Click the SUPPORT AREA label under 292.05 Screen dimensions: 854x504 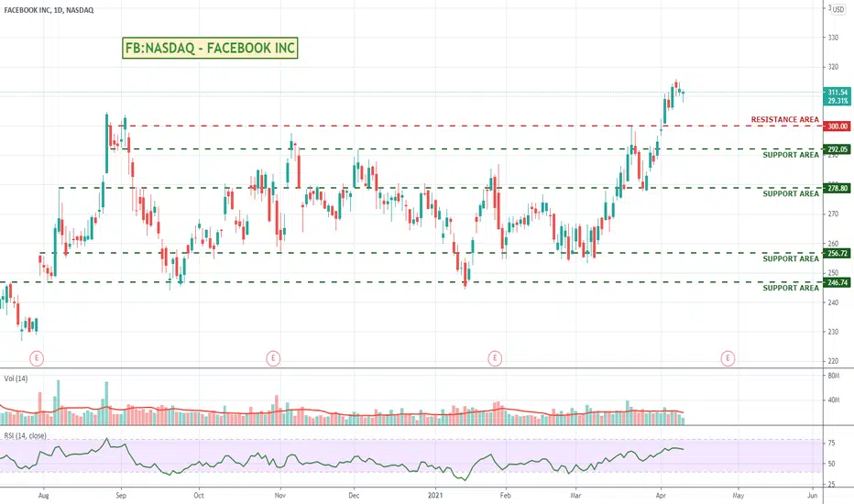(791, 155)
